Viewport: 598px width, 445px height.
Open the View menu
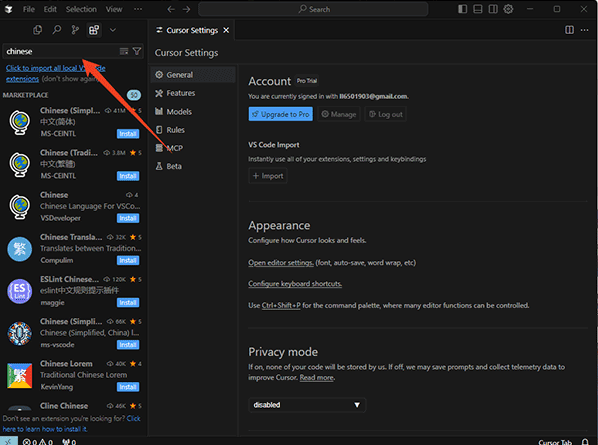(x=114, y=9)
